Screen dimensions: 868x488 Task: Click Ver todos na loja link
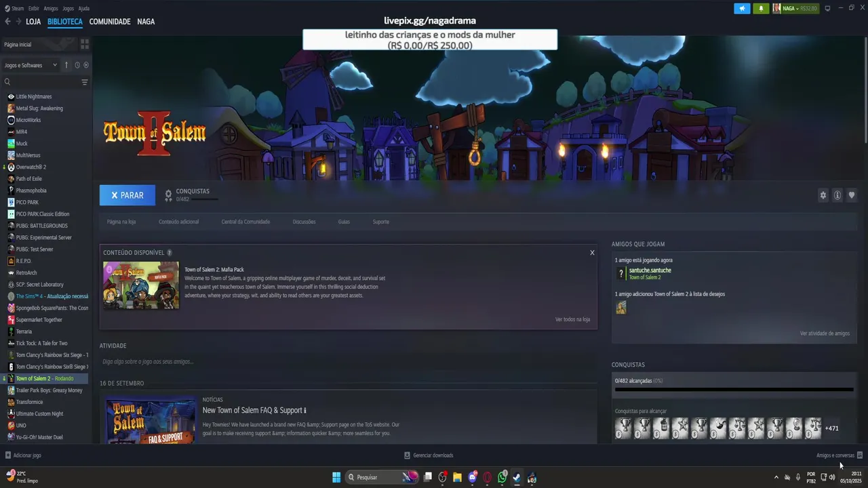[x=572, y=319]
